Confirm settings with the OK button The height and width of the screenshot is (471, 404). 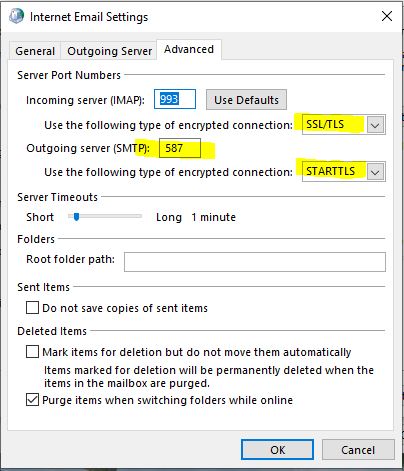pos(277,450)
